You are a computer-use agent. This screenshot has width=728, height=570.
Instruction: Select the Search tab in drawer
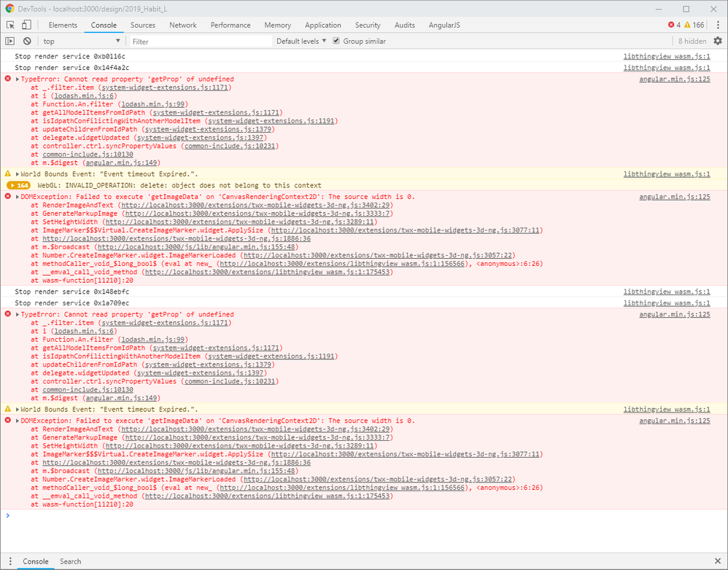(71, 561)
